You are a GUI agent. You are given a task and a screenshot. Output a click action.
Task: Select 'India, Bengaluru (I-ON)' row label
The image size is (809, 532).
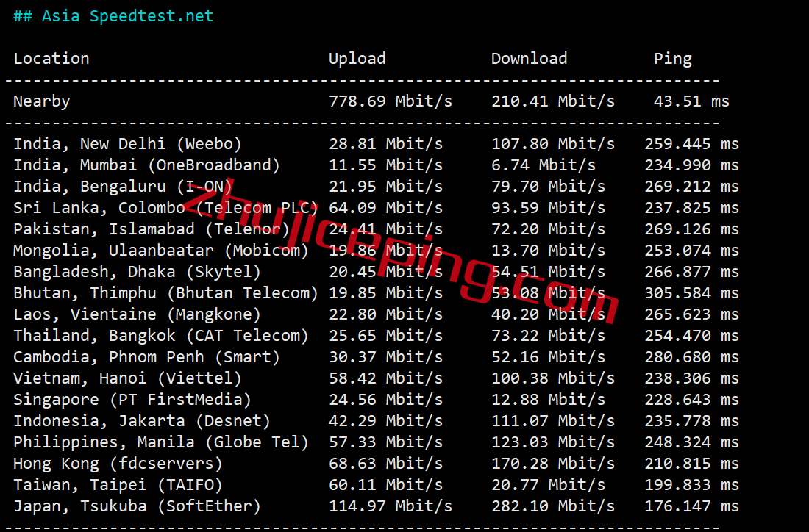[123, 186]
